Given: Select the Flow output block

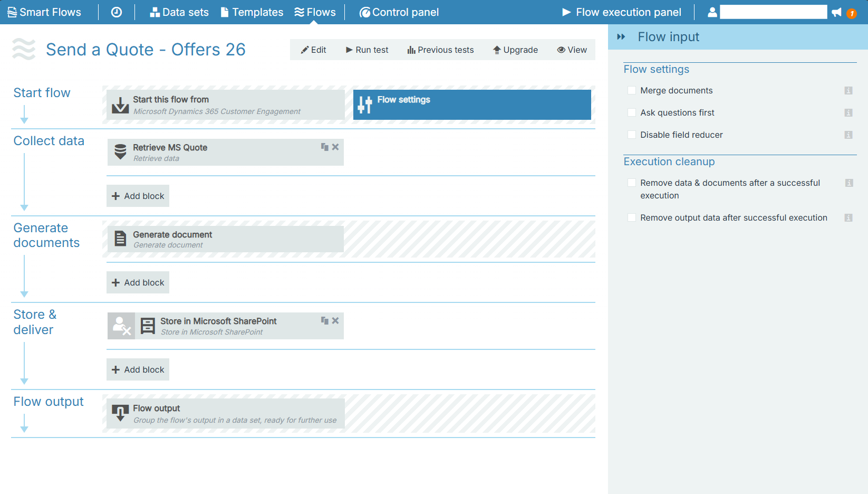Looking at the screenshot, I should tap(226, 413).
